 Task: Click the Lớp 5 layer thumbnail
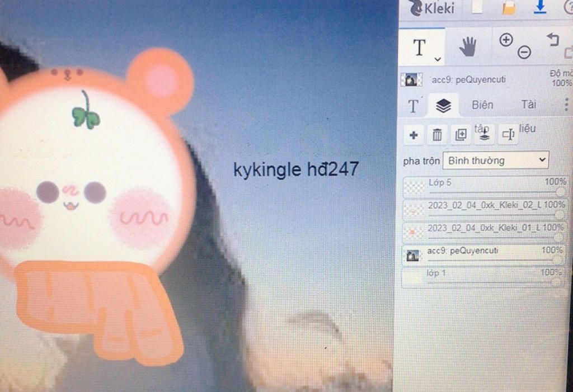[414, 187]
